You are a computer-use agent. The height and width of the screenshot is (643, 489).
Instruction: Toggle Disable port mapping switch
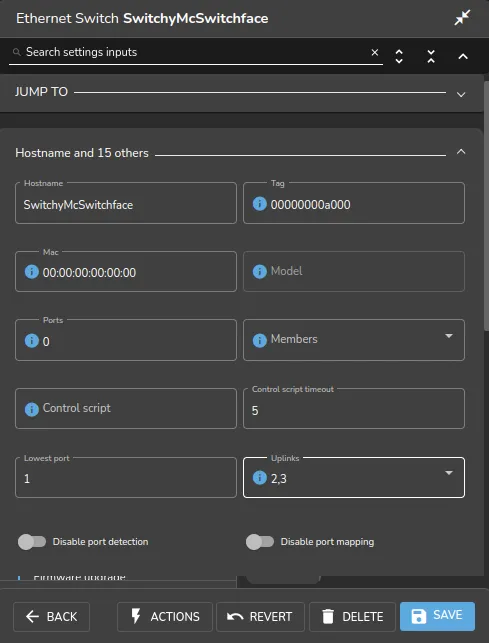tap(260, 542)
